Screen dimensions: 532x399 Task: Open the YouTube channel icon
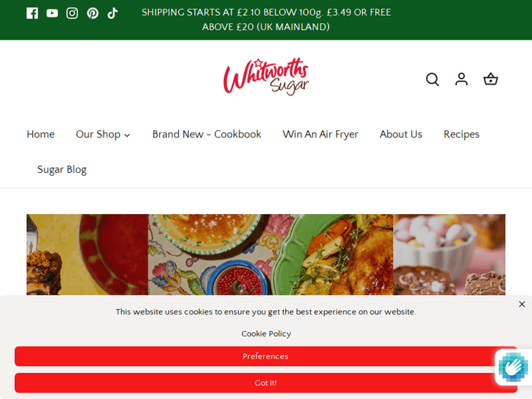click(x=52, y=13)
